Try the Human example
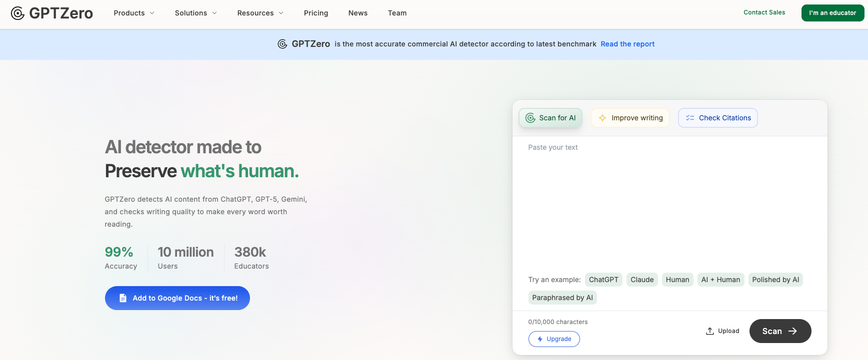This screenshot has width=868, height=360. (677, 280)
